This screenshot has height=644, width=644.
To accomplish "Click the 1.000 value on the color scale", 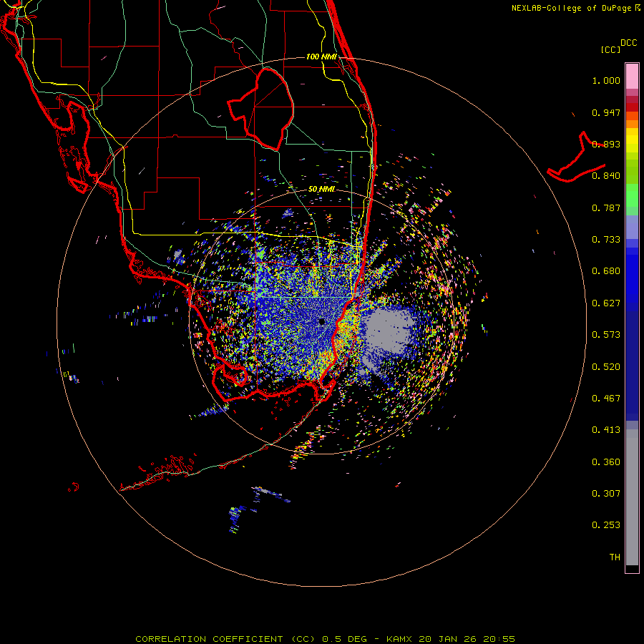I will 606,80.
